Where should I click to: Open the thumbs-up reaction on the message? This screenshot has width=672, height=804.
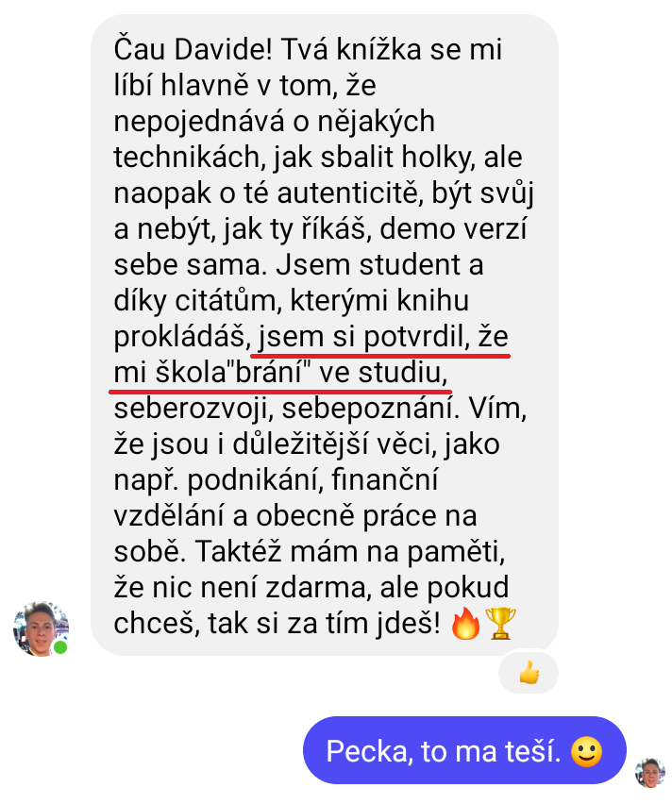(x=529, y=672)
